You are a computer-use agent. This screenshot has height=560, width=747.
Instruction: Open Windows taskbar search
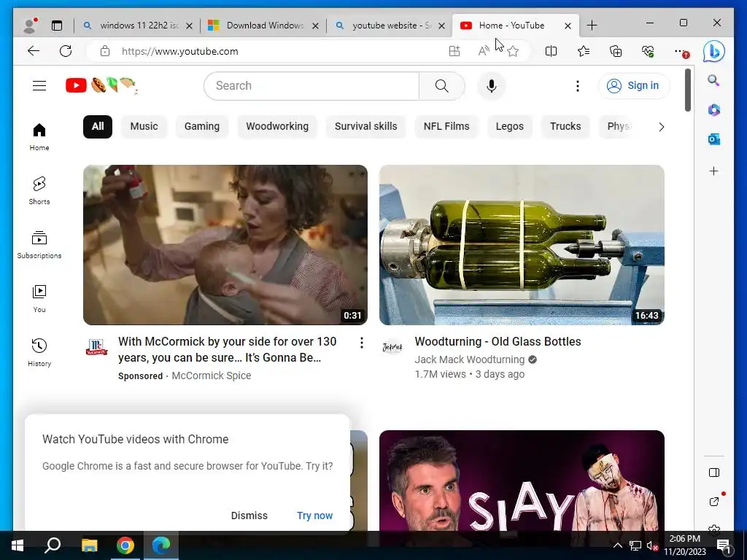[x=53, y=545]
